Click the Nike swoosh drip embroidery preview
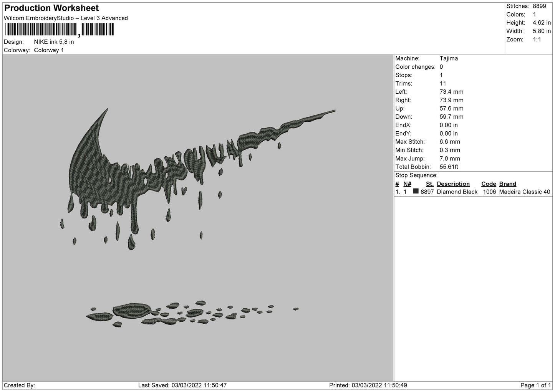This screenshot has height=392, width=555. tap(198, 179)
